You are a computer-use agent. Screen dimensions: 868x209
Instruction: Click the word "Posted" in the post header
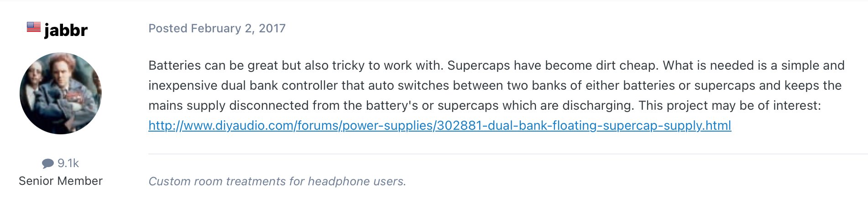click(x=168, y=28)
